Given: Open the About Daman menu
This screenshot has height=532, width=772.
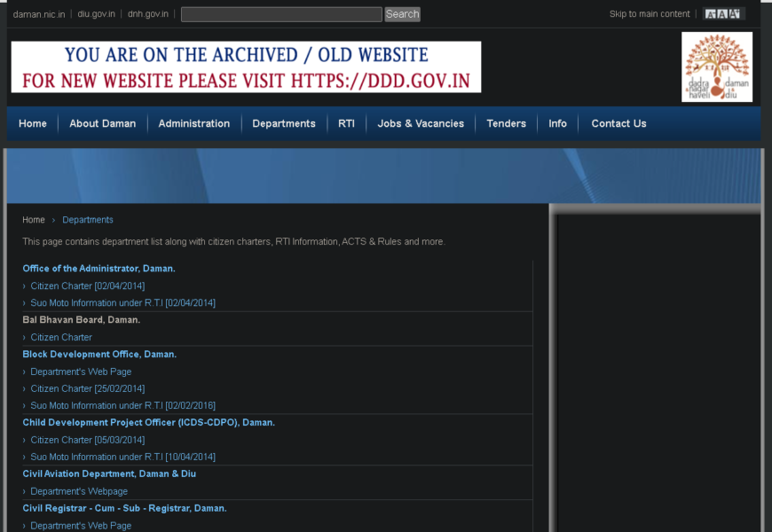Looking at the screenshot, I should point(102,123).
